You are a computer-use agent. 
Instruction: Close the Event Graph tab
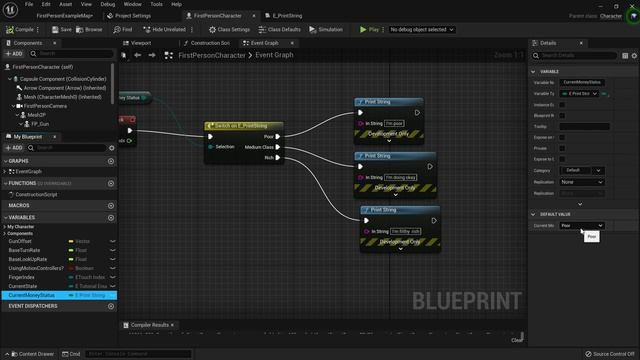click(x=292, y=43)
